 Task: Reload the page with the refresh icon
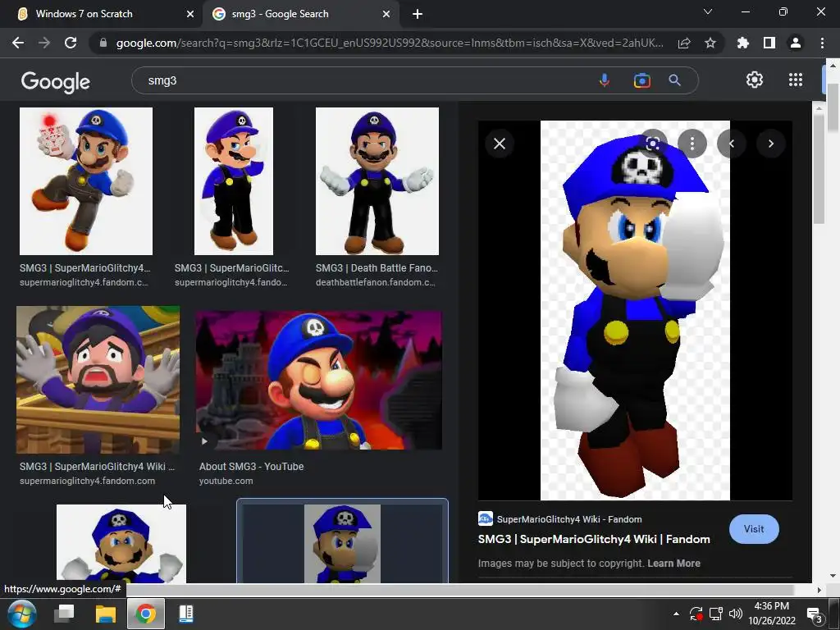(71, 43)
